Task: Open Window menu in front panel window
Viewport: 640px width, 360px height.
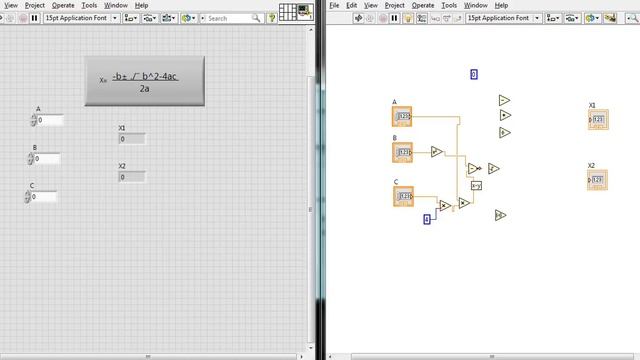Action: click(x=116, y=5)
